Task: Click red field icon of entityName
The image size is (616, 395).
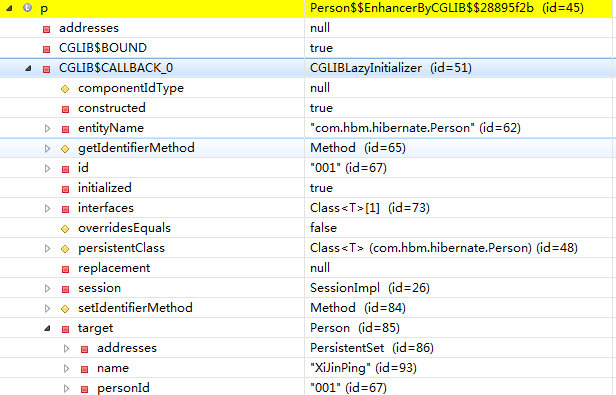Action: tap(65, 129)
